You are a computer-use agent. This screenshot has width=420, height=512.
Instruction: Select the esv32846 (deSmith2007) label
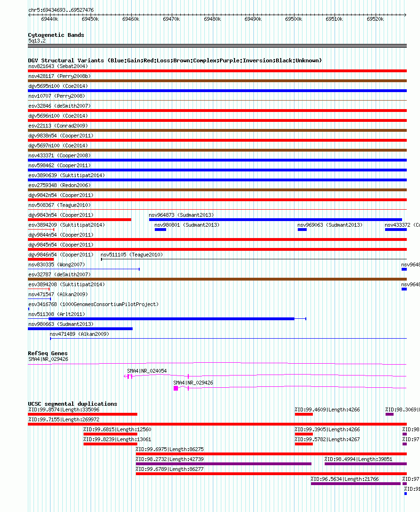click(x=59, y=106)
